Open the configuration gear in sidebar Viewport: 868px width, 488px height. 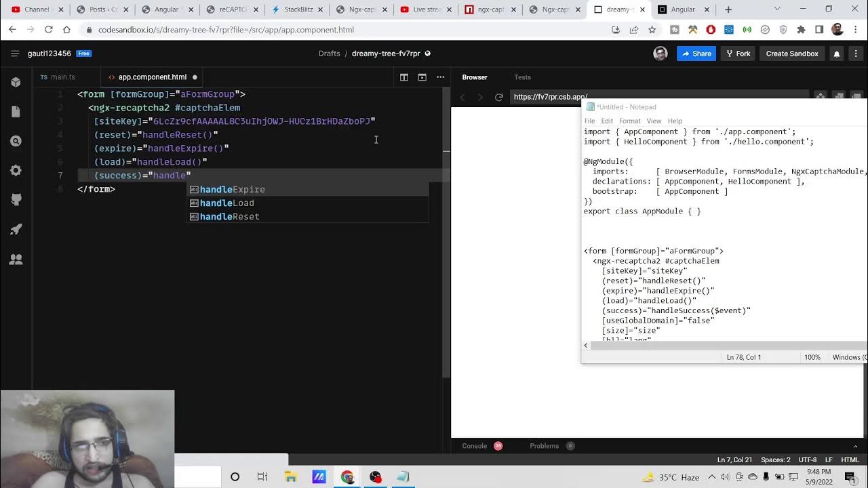point(16,171)
